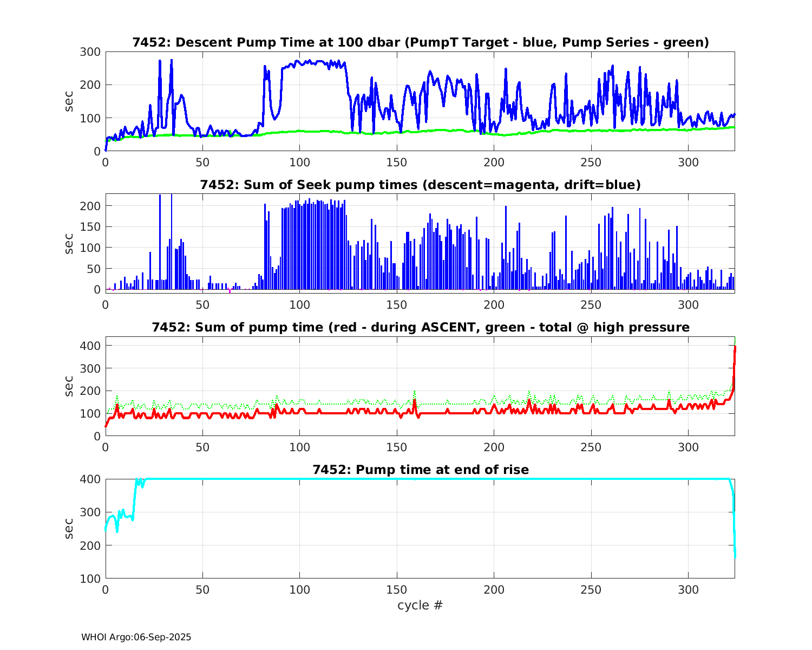Click the Pump time at end of rise title

tap(420, 470)
